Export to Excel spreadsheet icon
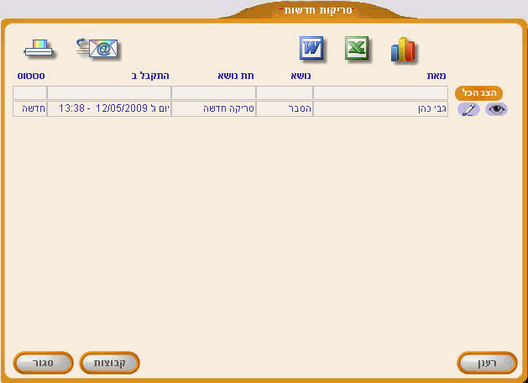The image size is (528, 383). point(357,49)
